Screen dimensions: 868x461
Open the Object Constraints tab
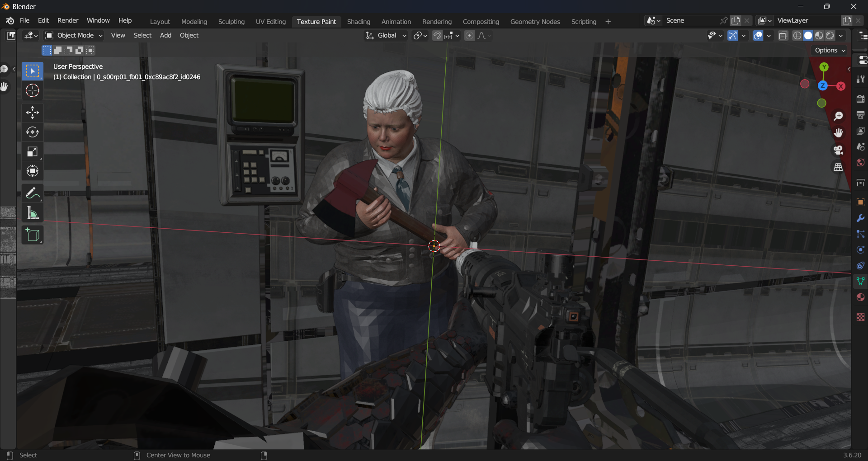click(860, 265)
